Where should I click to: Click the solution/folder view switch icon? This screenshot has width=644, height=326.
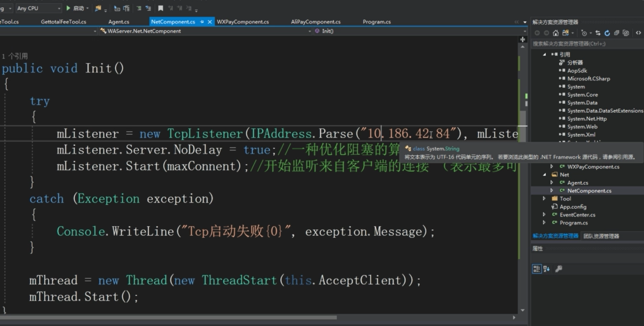point(566,33)
